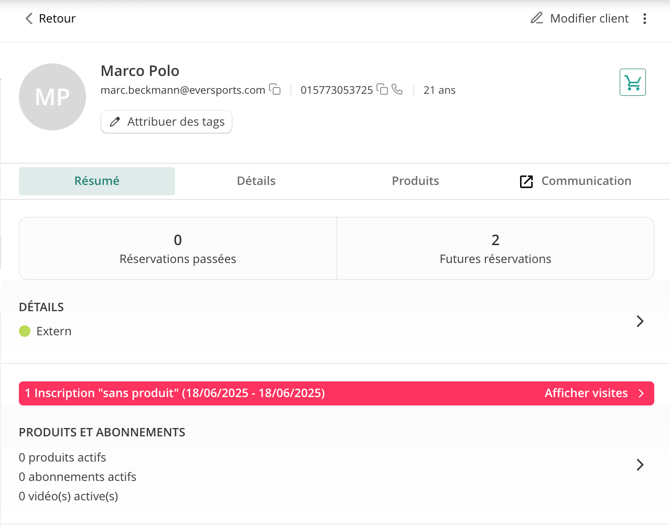Open the Communication tab

tap(575, 181)
